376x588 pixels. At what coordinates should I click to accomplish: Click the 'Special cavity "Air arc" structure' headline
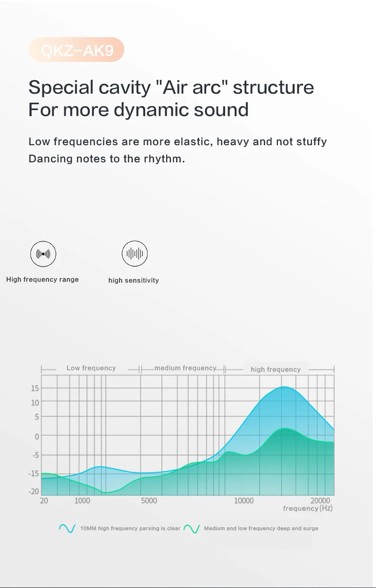tap(171, 88)
